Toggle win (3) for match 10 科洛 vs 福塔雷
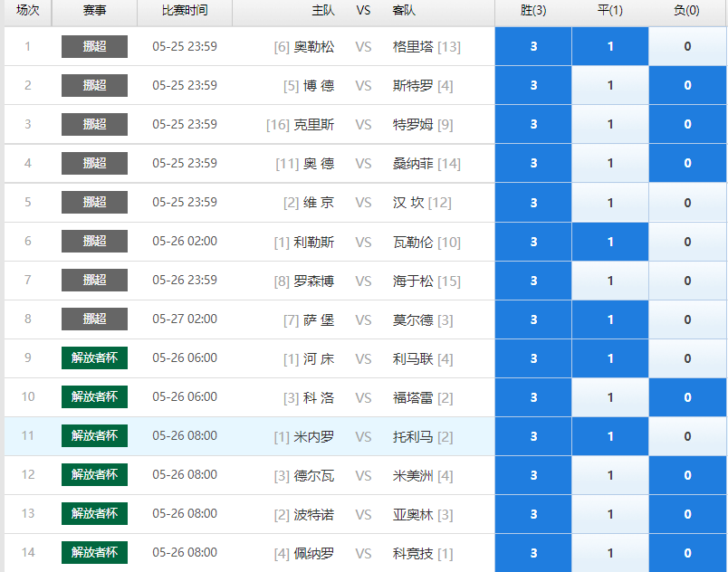 [533, 397]
